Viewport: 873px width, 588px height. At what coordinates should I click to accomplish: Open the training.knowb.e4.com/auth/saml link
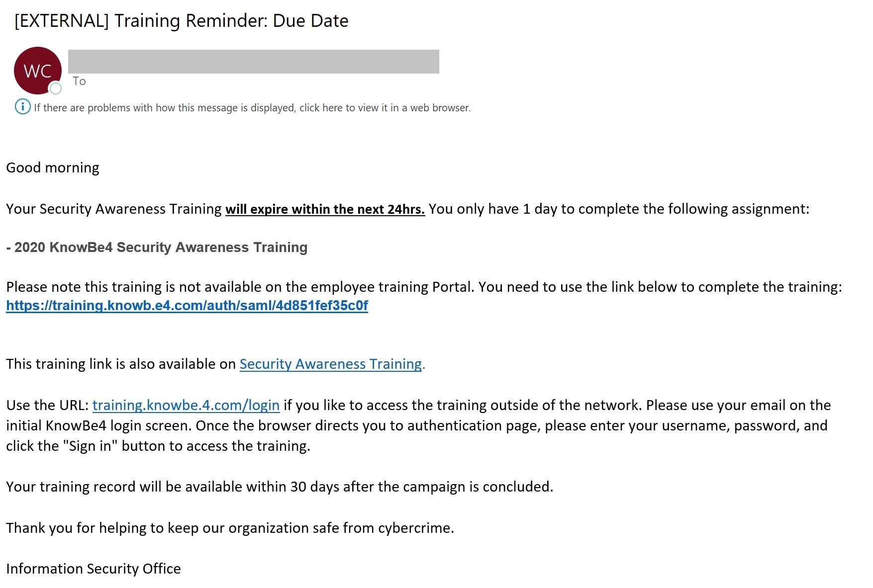(187, 305)
